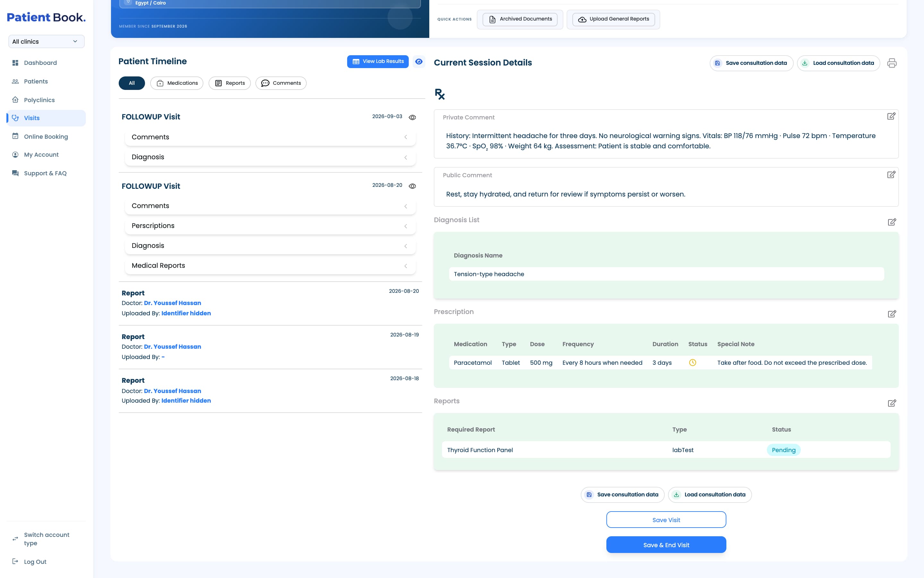The image size is (924, 578).
Task: Click the Rx prescription icon
Action: [x=440, y=94]
